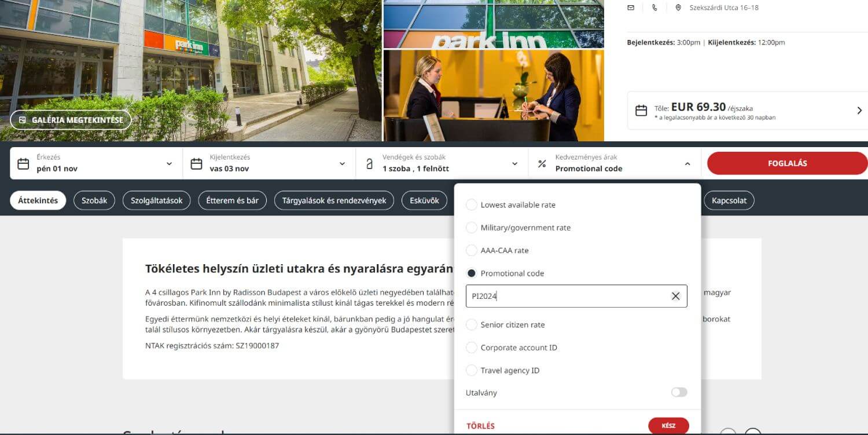Click the Szekszárdi Utca 16-18 address
This screenshot has width=868, height=435.
tap(724, 8)
